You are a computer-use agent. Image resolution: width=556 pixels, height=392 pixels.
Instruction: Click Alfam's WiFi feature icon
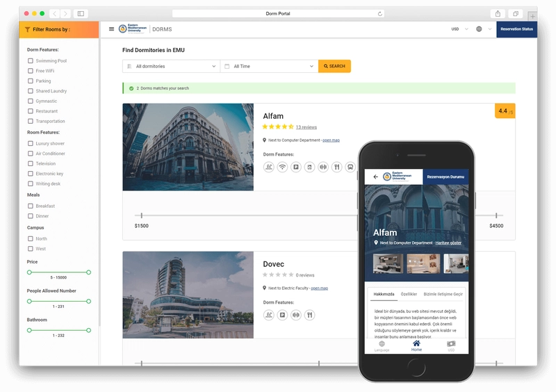click(282, 167)
